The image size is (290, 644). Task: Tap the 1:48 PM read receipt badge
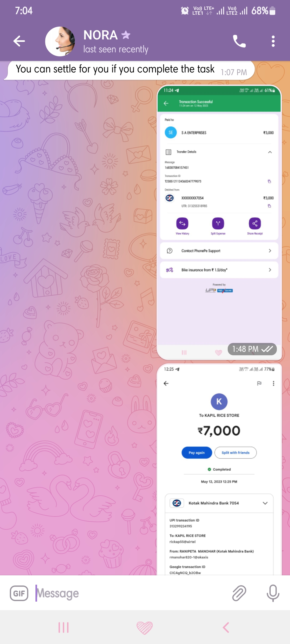[x=252, y=349]
